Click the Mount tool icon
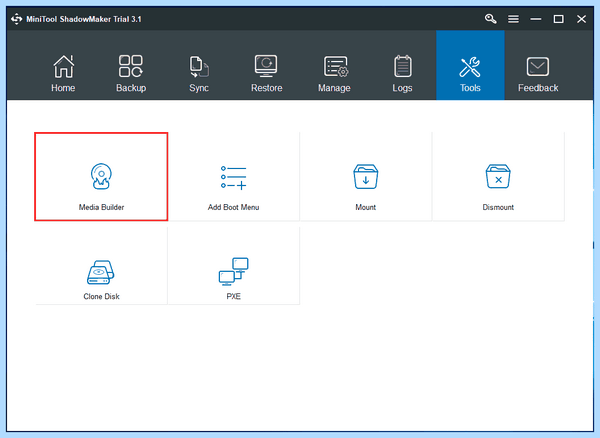This screenshot has height=438, width=600. pos(365,177)
